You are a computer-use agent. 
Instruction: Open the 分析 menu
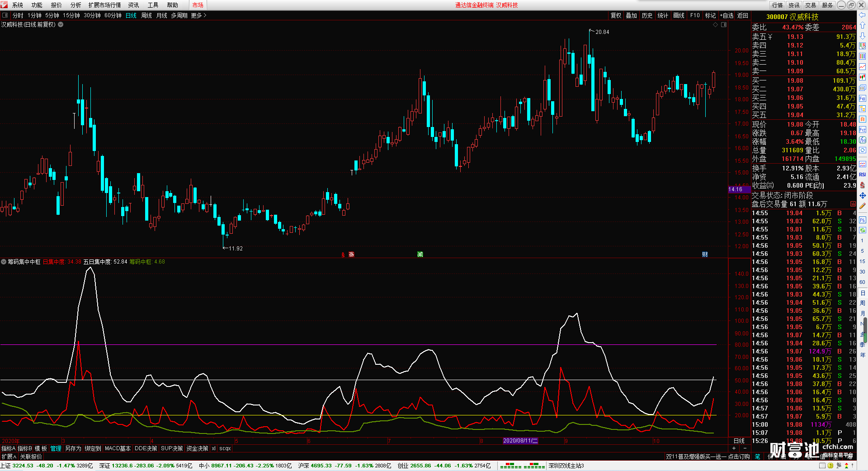tap(75, 5)
